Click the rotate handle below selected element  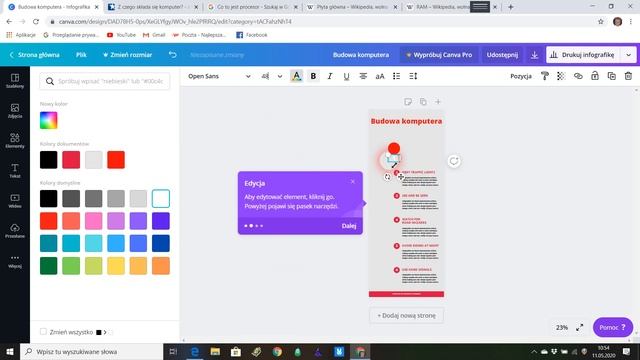pyautogui.click(x=387, y=177)
